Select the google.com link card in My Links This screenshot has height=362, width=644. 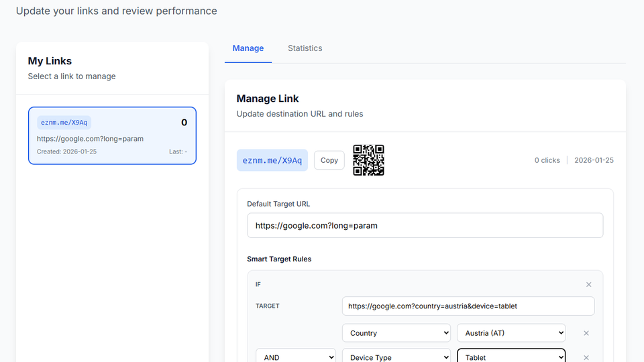(112, 139)
